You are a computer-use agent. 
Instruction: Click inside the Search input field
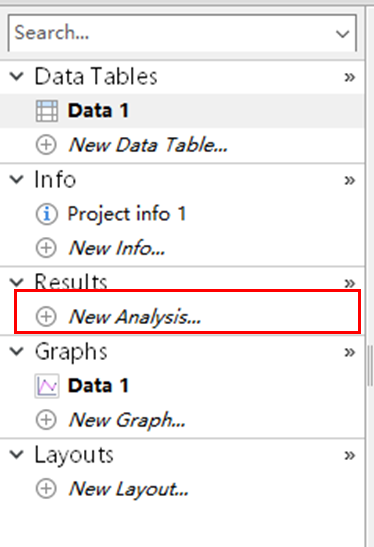171,33
